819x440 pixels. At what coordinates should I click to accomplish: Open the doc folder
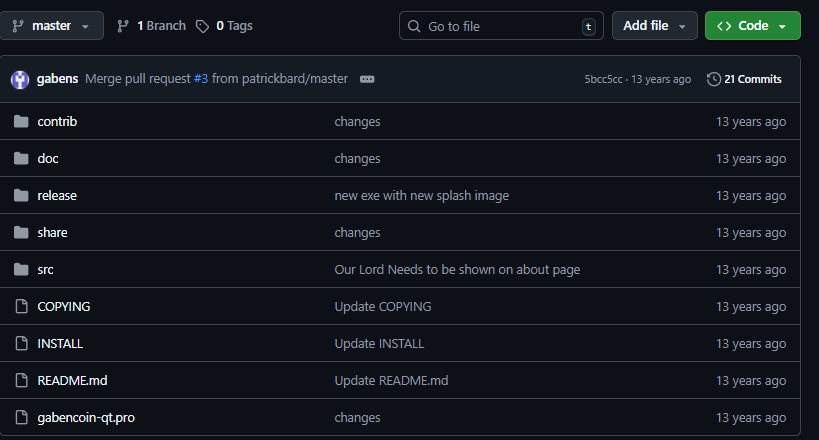[x=48, y=159]
